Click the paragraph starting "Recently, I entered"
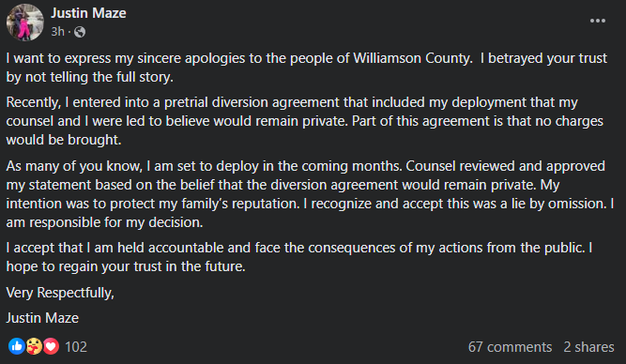This screenshot has width=626, height=364. click(305, 121)
